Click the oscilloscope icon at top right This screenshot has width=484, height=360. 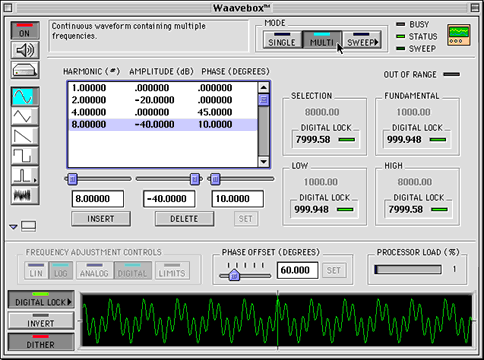[459, 35]
